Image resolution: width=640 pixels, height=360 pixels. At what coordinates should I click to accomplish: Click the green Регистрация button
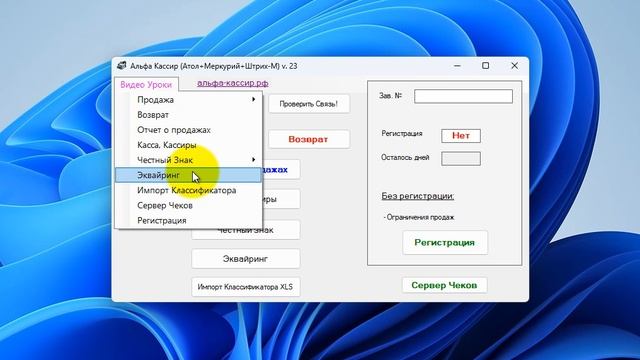coord(445,242)
